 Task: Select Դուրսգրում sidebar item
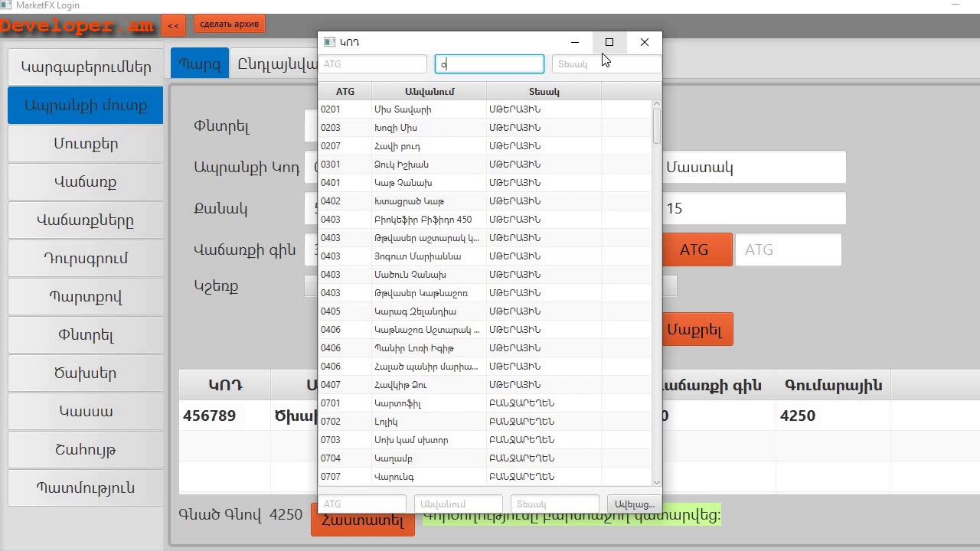pyautogui.click(x=86, y=258)
